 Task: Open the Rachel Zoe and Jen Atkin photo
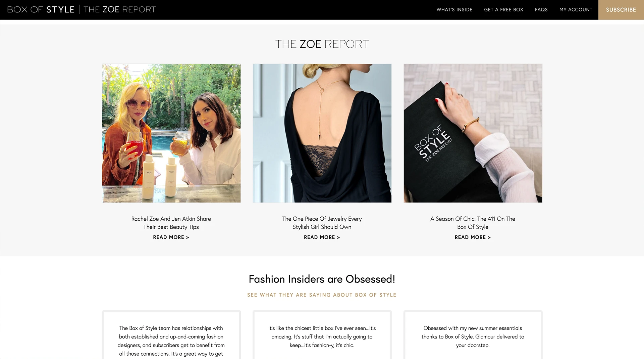[171, 133]
